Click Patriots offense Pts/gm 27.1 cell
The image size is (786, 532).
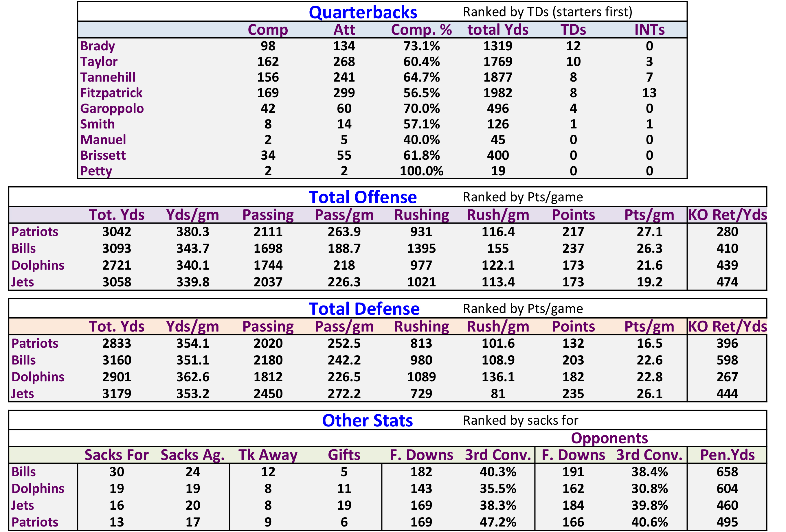coord(649,231)
